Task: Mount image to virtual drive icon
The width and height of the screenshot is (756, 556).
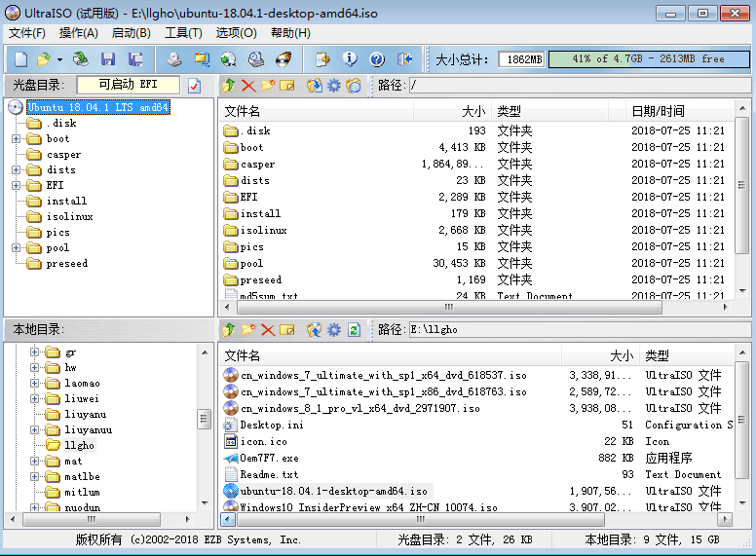Action: tap(256, 59)
